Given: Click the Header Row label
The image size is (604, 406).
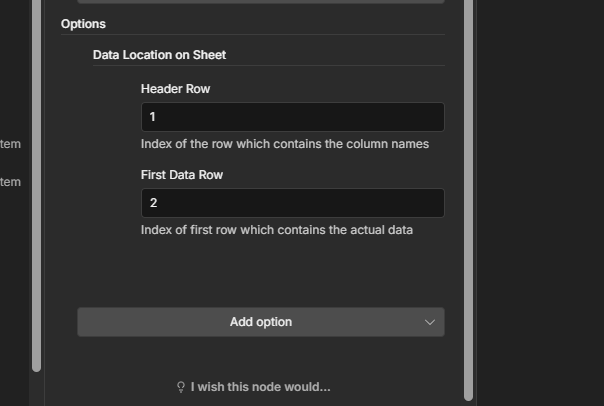Looking at the screenshot, I should (175, 89).
